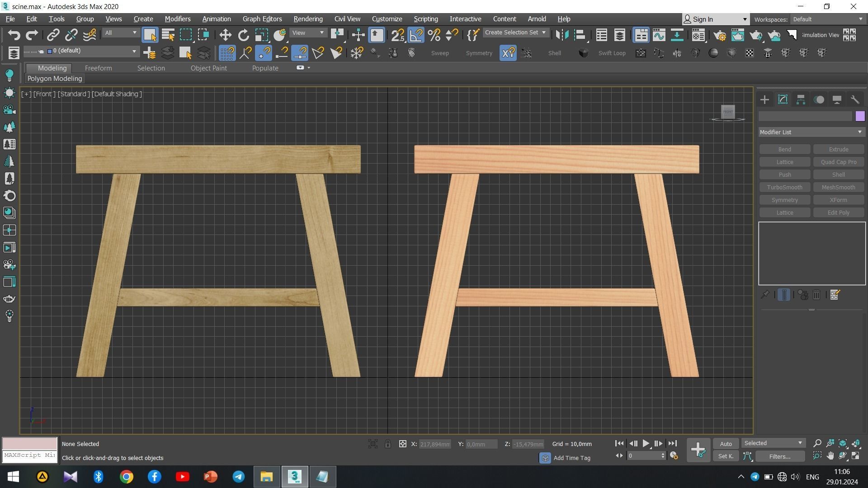Open the Display command panel tab
The image size is (868, 488).
click(837, 100)
